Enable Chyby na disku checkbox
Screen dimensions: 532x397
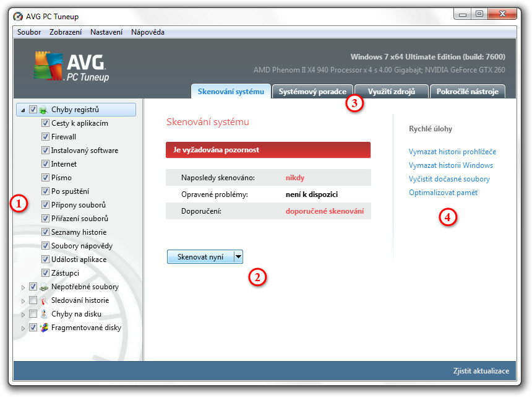pyautogui.click(x=33, y=314)
